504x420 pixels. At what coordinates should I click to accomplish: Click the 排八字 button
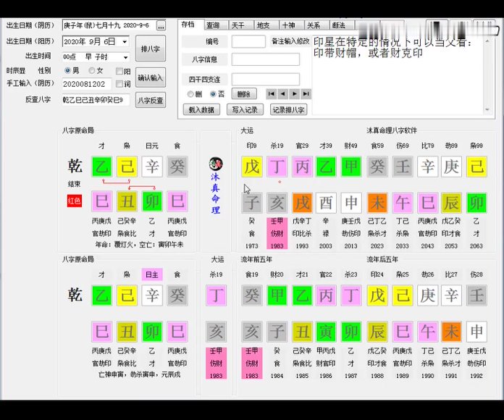point(151,49)
